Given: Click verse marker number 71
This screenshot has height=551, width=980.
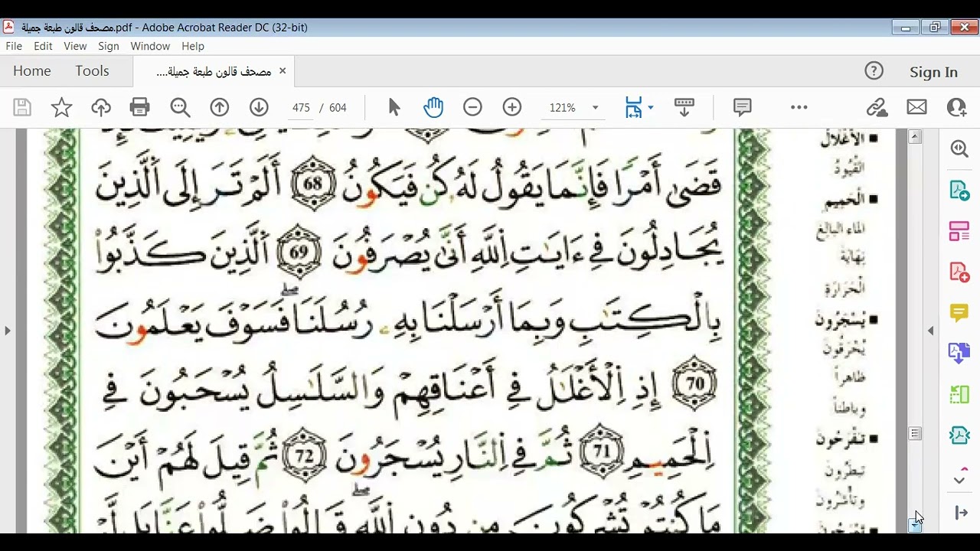Looking at the screenshot, I should (x=602, y=452).
